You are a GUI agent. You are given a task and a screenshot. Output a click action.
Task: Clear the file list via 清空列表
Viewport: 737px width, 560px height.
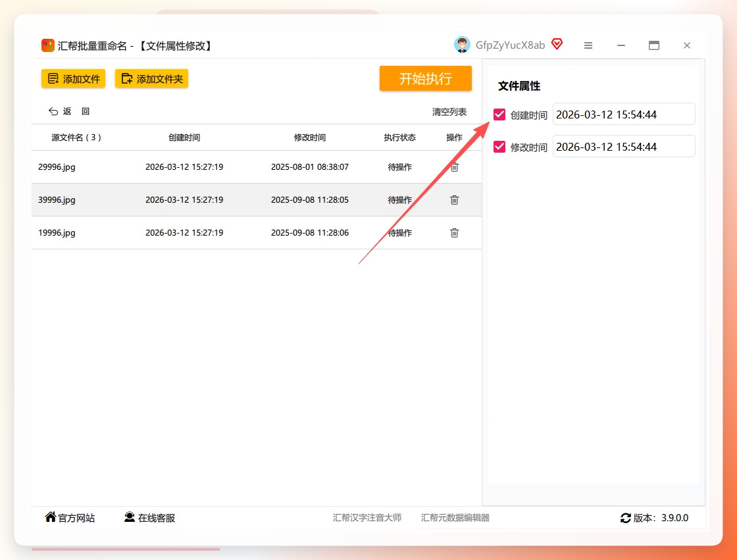(x=449, y=112)
